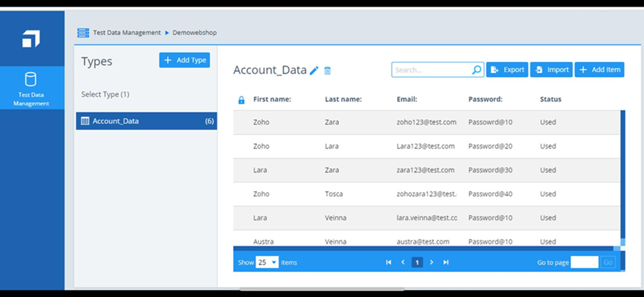This screenshot has width=644, height=297.
Task: Click the horizontal table scrollbar
Action: click(423, 248)
